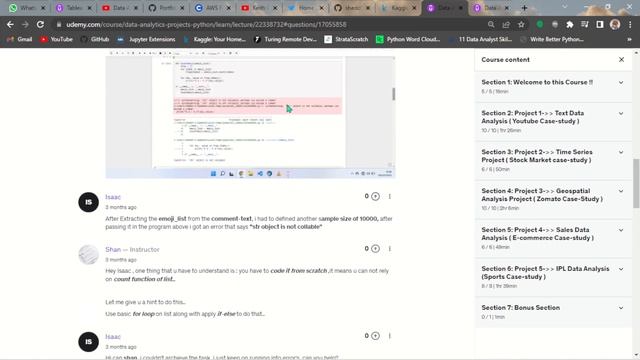Upvote Isaac's first comment

375,197
